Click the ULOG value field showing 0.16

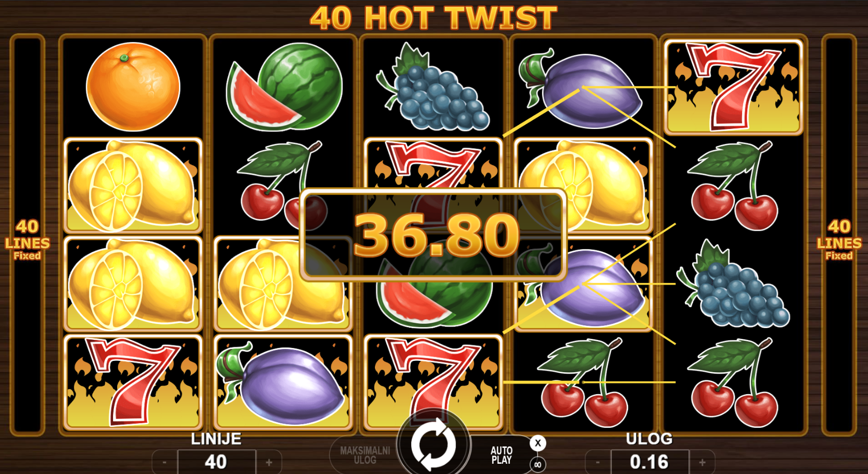tap(650, 462)
